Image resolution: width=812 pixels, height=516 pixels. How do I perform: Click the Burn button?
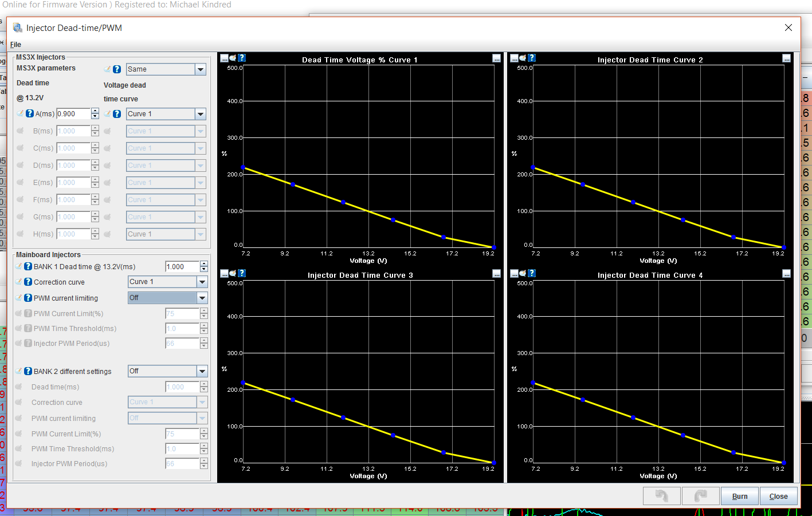tap(739, 496)
